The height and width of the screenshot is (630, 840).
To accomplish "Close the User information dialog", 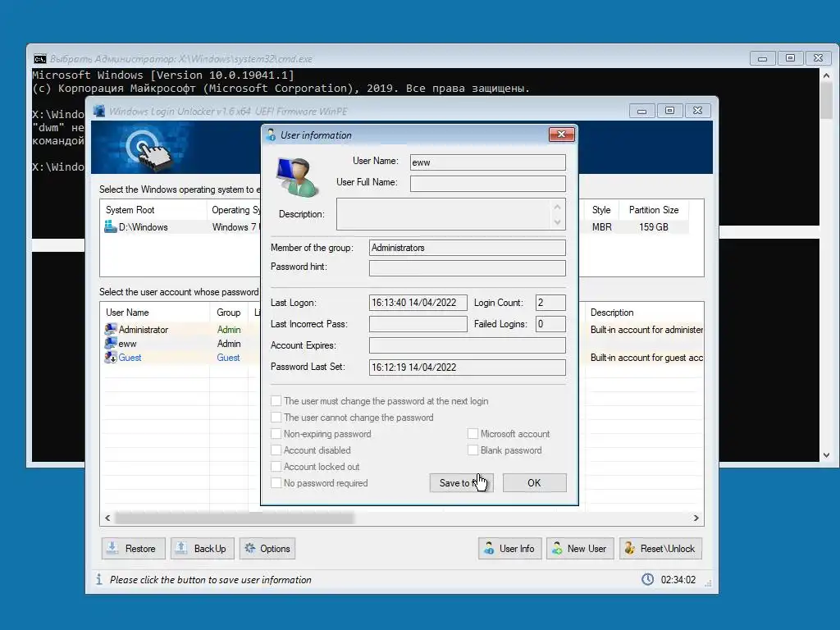I will (561, 135).
